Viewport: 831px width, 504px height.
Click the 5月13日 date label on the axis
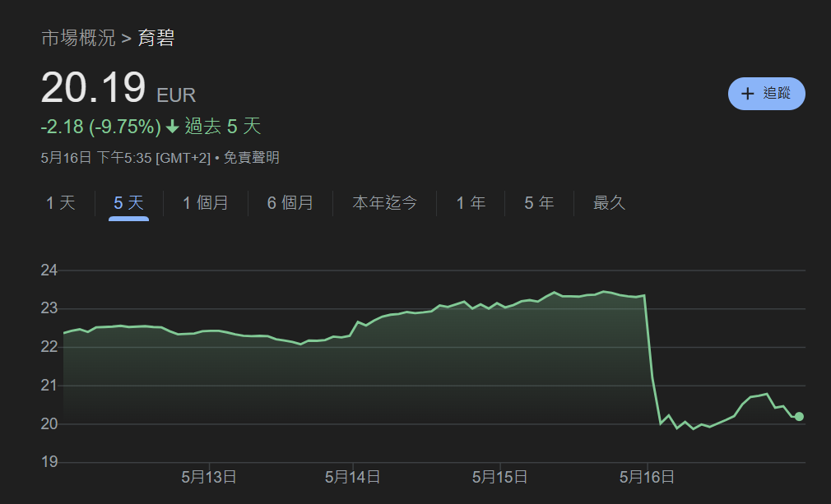(x=209, y=477)
